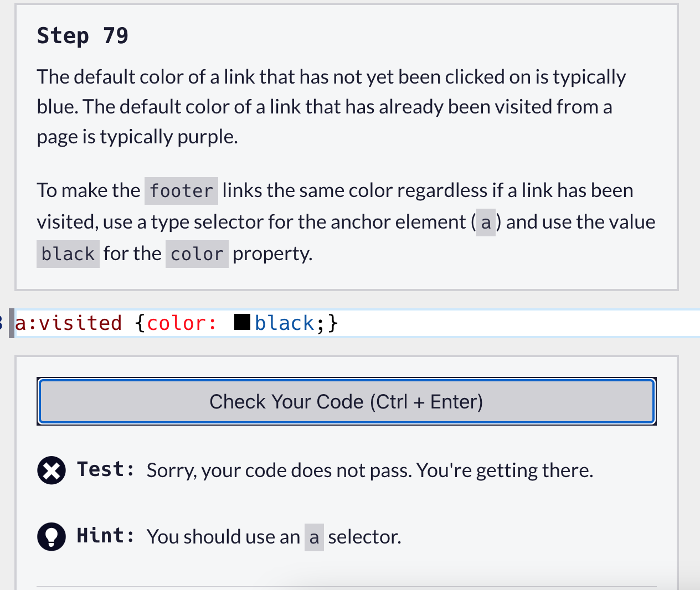This screenshot has width=700, height=590.
Task: Place cursor at closing brace in editor
Action: 332,323
